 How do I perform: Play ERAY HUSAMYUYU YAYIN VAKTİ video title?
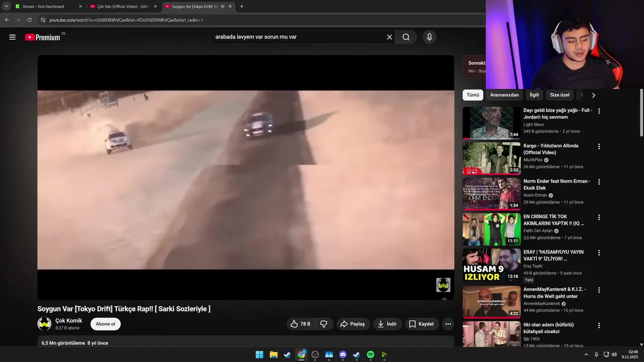[553, 255]
